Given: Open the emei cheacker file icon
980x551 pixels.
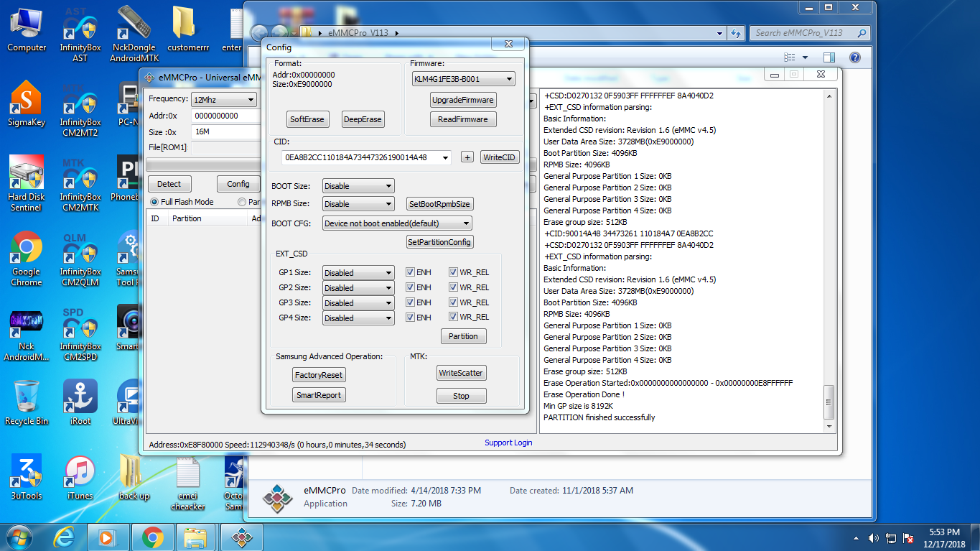Looking at the screenshot, I should point(187,483).
